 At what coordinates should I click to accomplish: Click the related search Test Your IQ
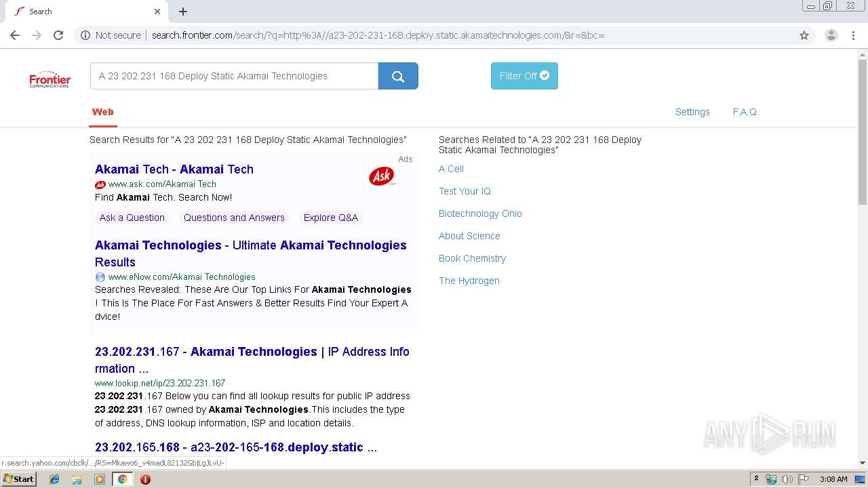pos(465,191)
